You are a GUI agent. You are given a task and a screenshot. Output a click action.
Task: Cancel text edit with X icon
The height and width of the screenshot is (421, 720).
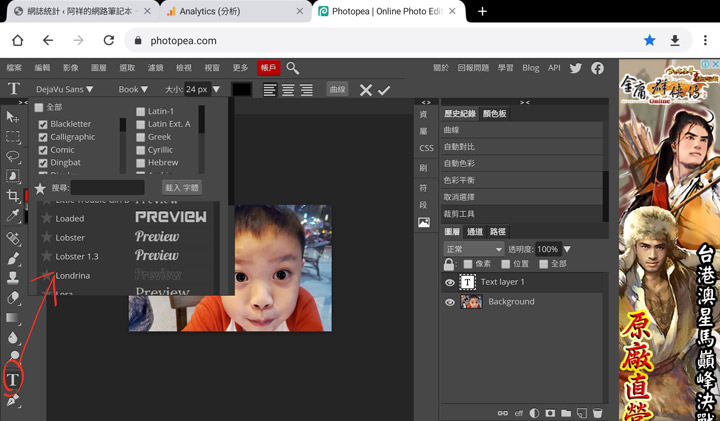[x=365, y=90]
